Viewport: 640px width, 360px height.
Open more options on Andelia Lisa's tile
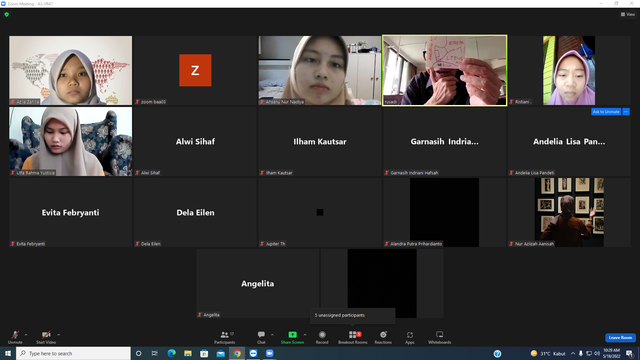coord(626,111)
